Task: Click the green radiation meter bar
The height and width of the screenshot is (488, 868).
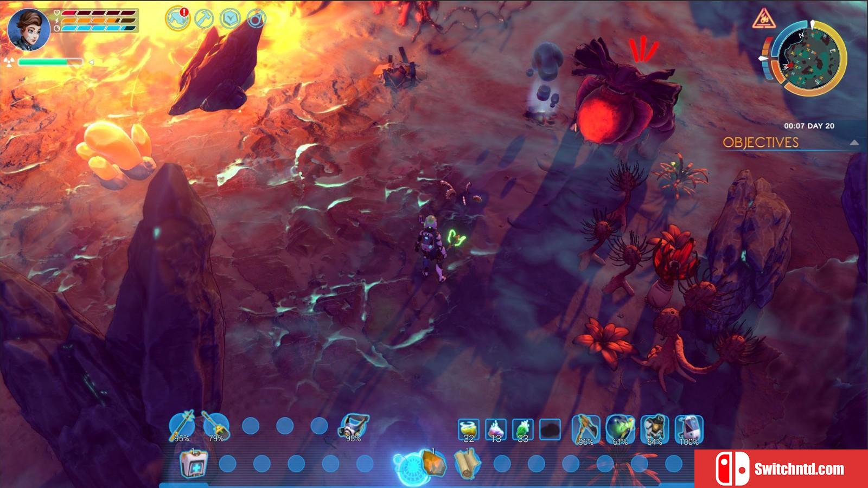Action: coord(50,62)
